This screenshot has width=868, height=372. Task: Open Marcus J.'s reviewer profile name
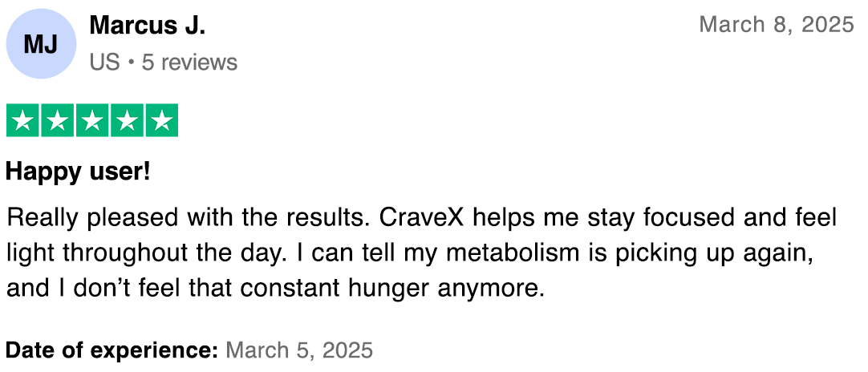pyautogui.click(x=148, y=26)
